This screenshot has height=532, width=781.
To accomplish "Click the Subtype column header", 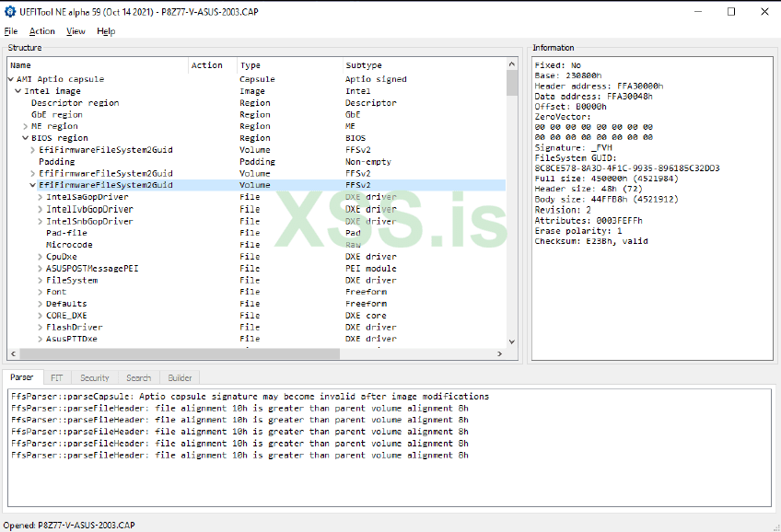I will pos(424,65).
